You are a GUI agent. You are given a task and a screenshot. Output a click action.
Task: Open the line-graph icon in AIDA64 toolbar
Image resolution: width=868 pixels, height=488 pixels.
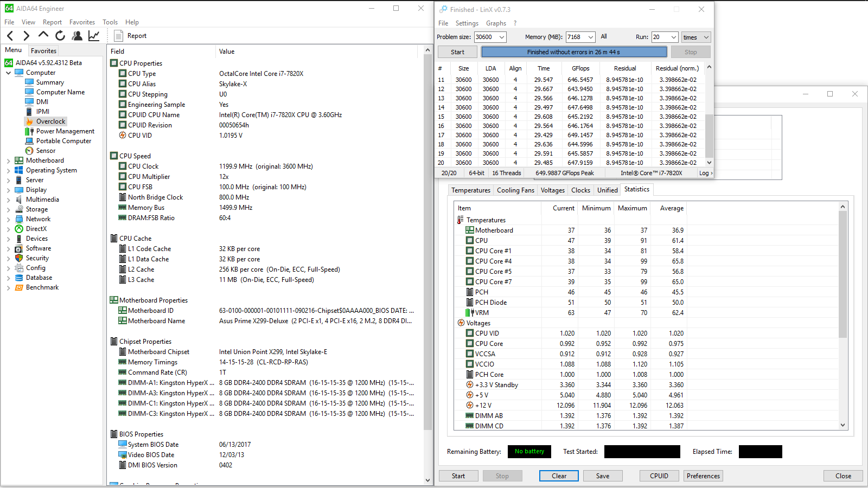pos(94,36)
